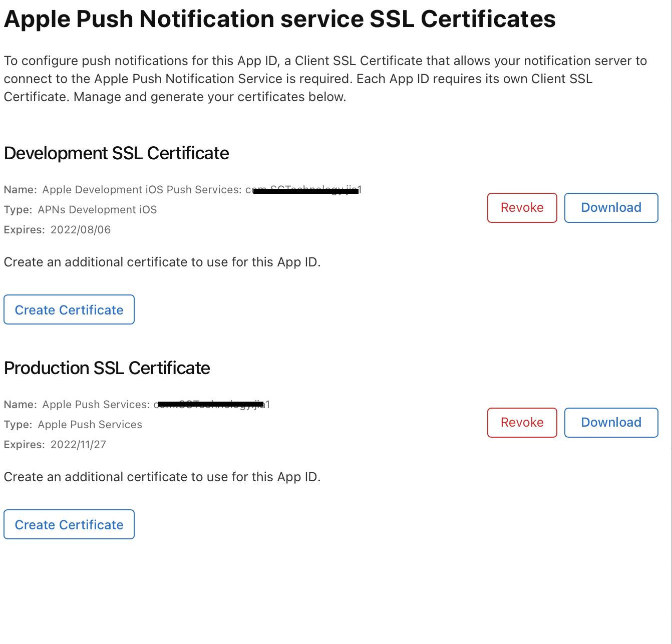Create a new Development SSL certificate

[69, 310]
